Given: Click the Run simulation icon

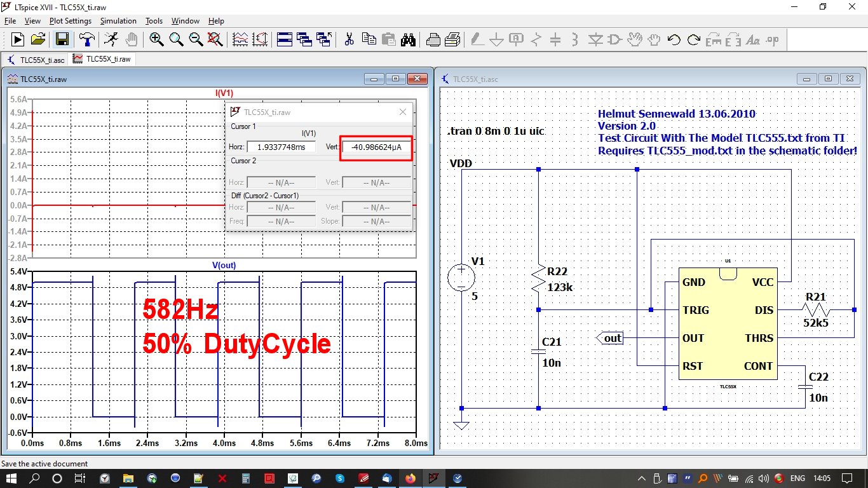Looking at the screenshot, I should [x=17, y=39].
